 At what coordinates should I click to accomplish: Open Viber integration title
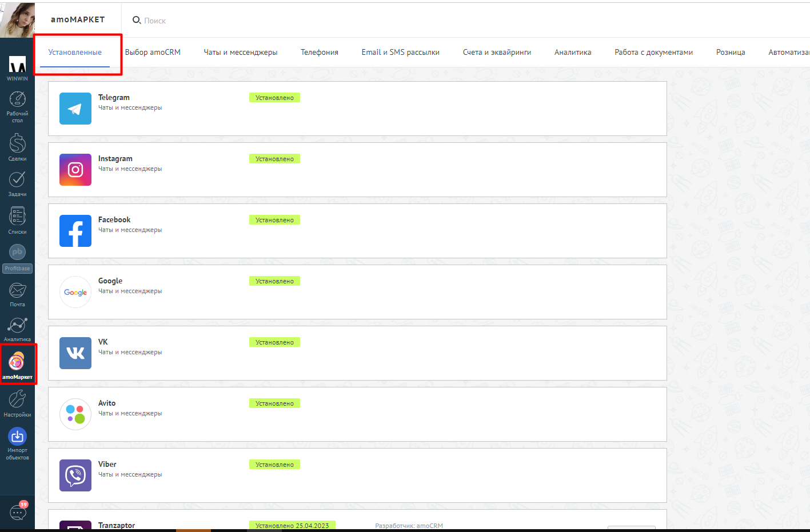click(x=107, y=464)
